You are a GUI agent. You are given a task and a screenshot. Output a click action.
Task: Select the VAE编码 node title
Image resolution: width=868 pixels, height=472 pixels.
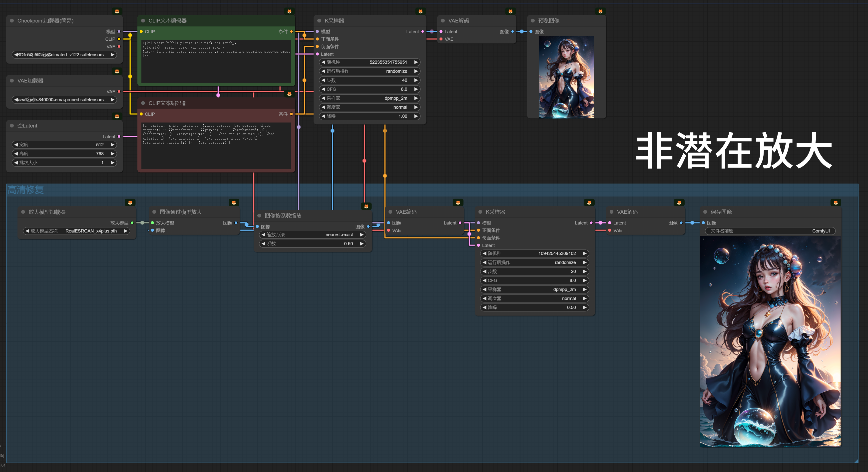coord(406,212)
